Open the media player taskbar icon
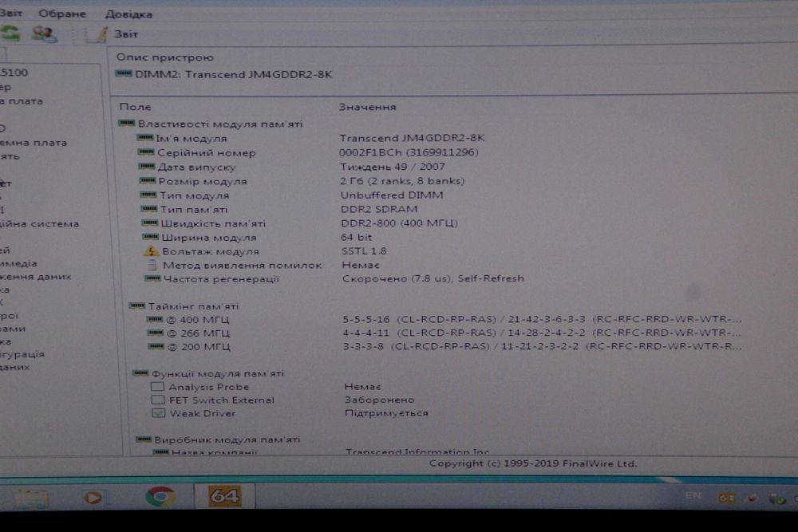This screenshot has width=798, height=532. click(x=93, y=498)
